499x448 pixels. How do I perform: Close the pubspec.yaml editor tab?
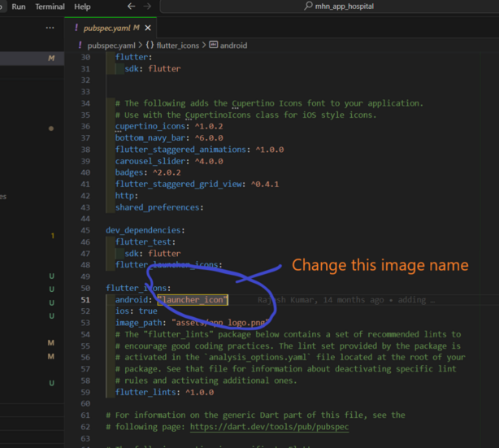pos(150,28)
